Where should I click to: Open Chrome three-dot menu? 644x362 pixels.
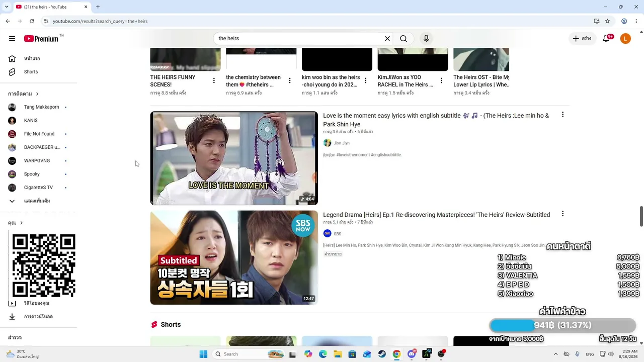tap(636, 21)
